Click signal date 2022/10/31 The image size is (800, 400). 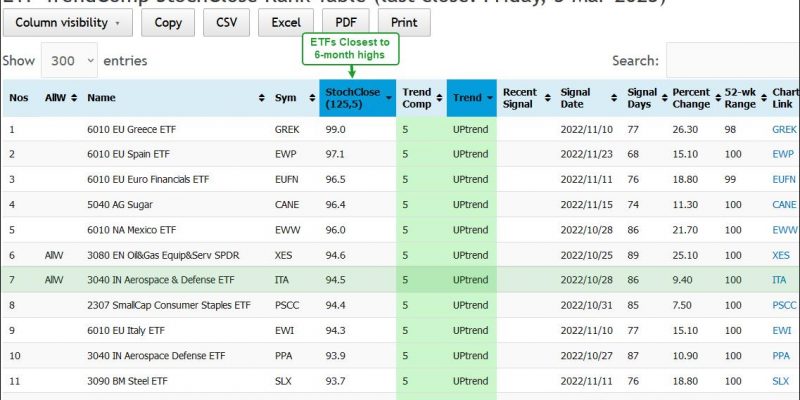(x=587, y=305)
